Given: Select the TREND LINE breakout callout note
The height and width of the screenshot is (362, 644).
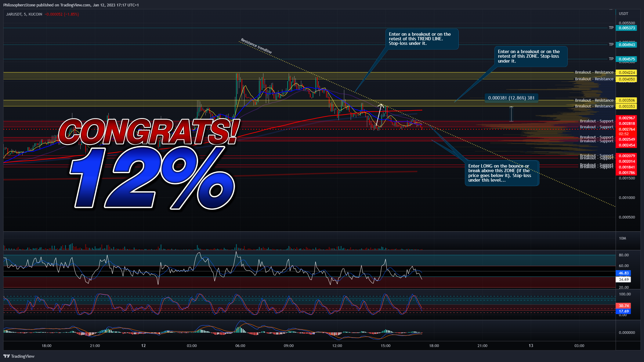Looking at the screenshot, I should tap(422, 39).
